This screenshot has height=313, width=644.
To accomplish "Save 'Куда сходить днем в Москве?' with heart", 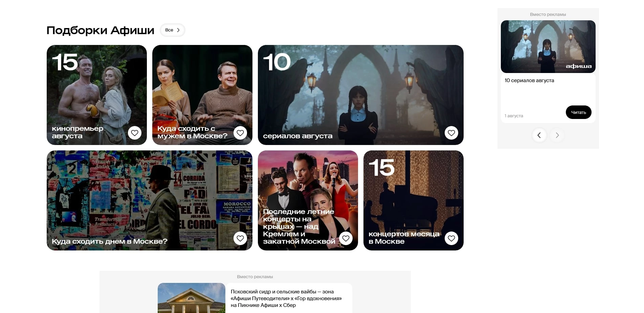I will click(x=240, y=238).
